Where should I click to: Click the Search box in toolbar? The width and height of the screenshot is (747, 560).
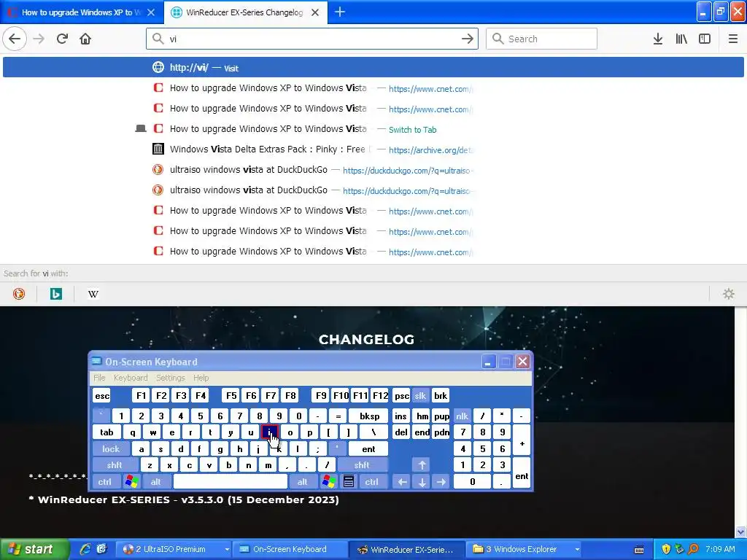pos(541,39)
